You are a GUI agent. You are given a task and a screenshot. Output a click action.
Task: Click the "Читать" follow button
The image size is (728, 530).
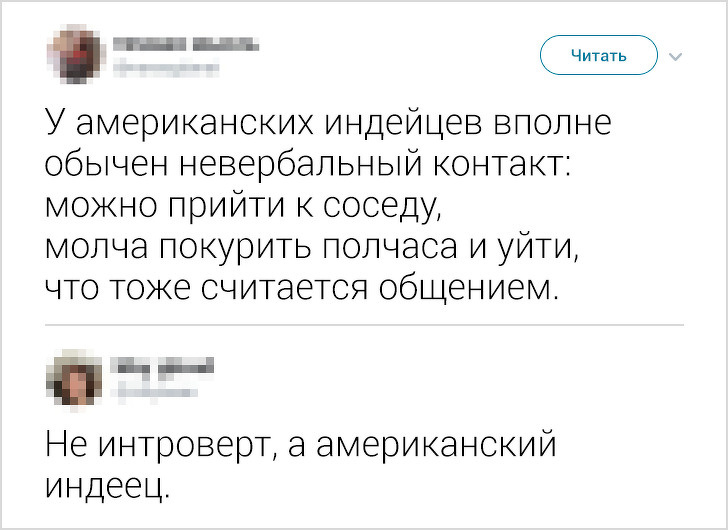pos(598,55)
